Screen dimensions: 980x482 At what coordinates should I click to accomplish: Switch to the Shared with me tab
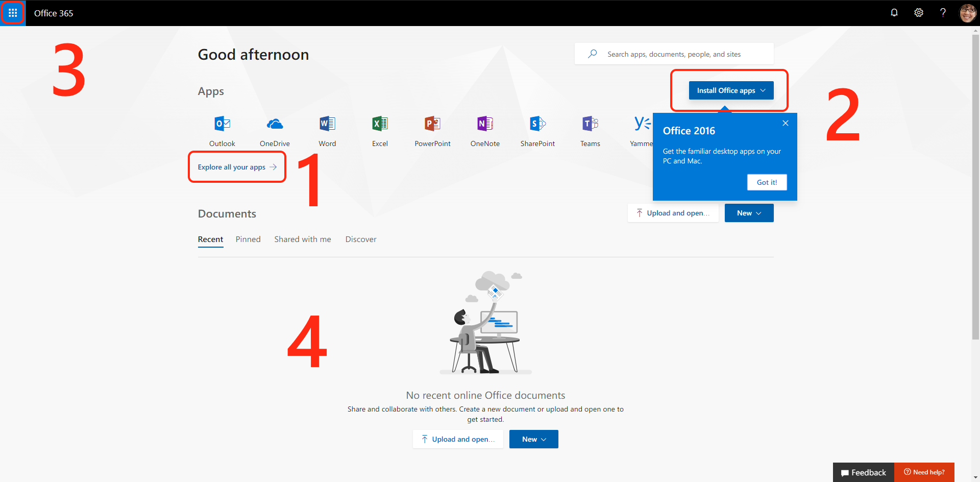coord(303,239)
